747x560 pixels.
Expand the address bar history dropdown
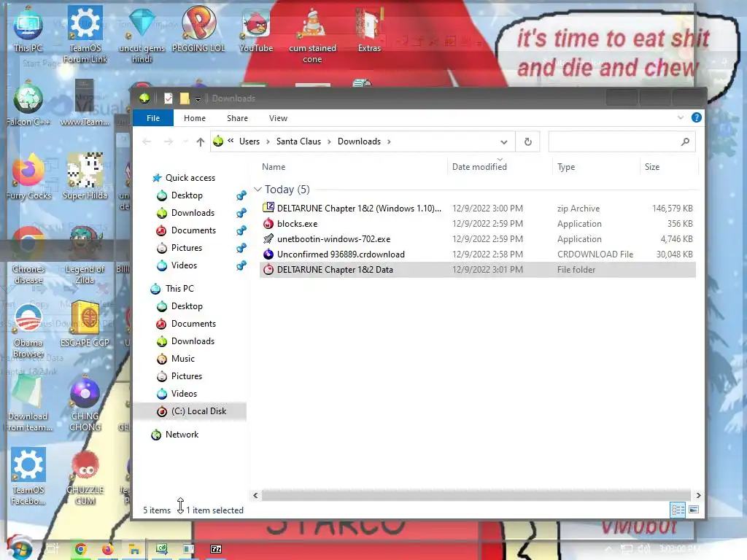pos(503,142)
